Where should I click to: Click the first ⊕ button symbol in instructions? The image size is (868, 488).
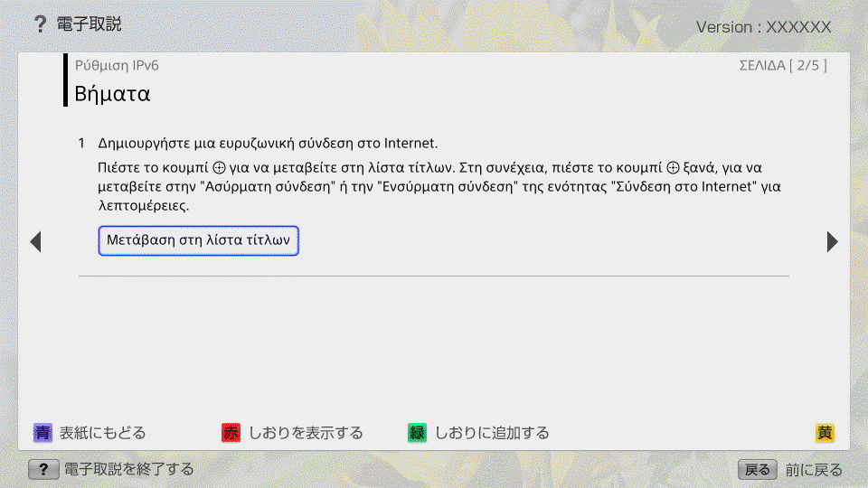point(218,169)
